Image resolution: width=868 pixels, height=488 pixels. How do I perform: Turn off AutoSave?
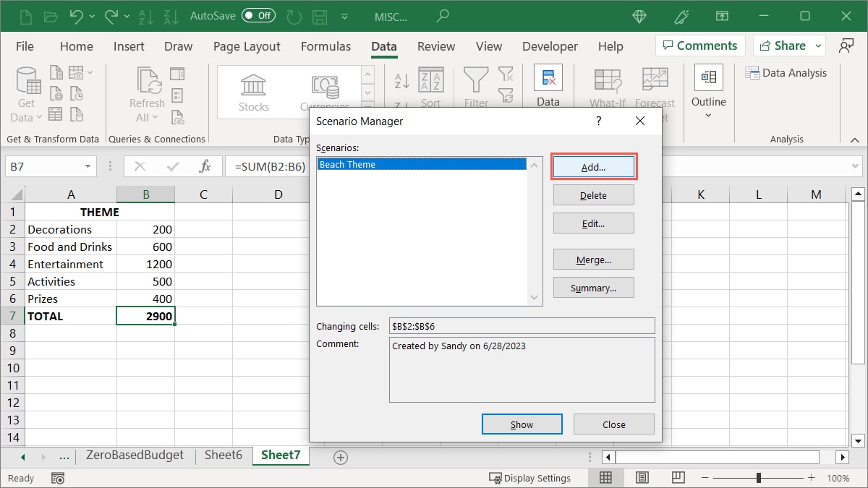[258, 14]
